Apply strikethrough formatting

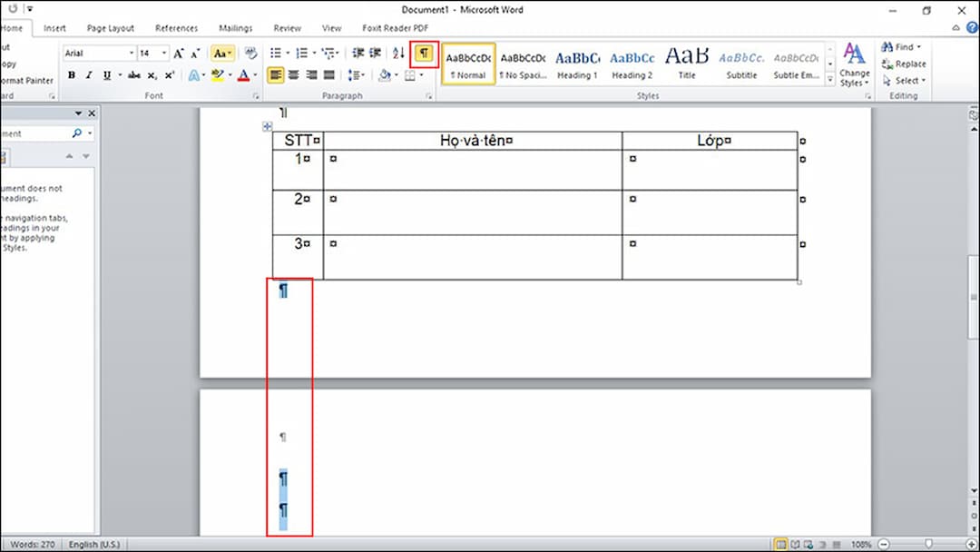133,75
